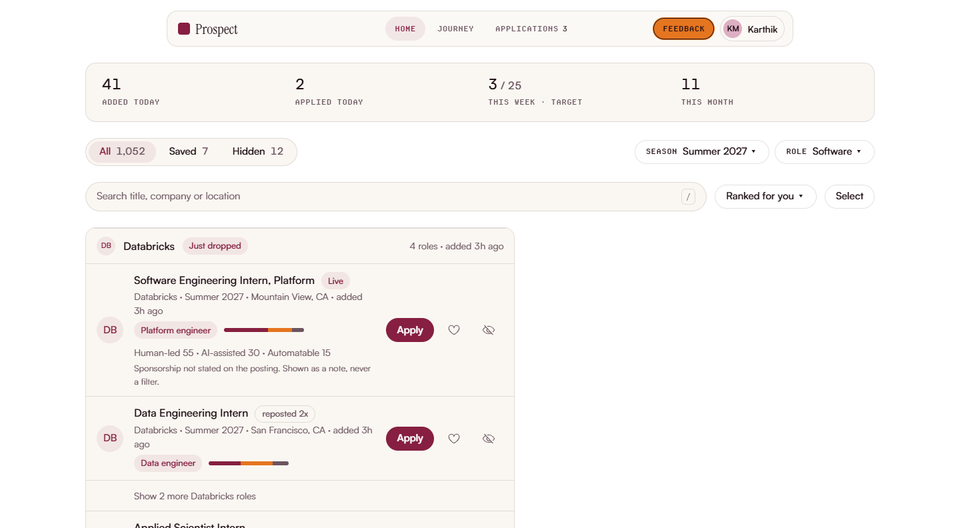Viewport: 960px width, 528px height.
Task: Click the 4 roles added 3h ago text
Action: pos(457,246)
